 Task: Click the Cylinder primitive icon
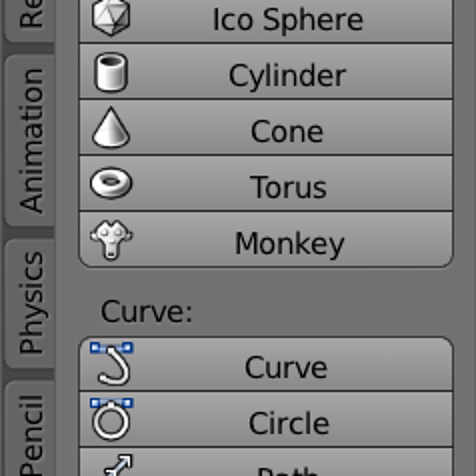click(111, 72)
